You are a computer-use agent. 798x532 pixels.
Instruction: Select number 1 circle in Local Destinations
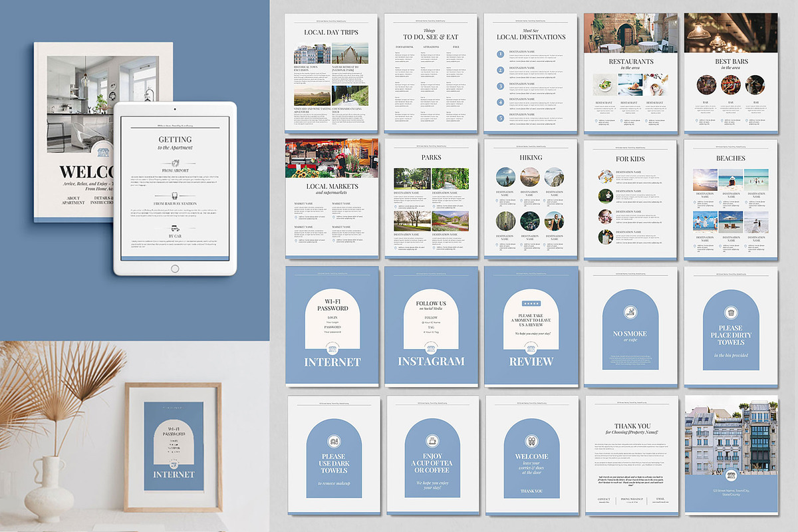pos(501,53)
